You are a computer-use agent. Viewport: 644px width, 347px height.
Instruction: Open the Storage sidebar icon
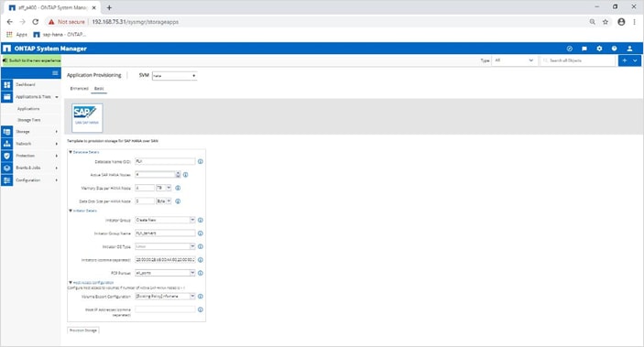pyautogui.click(x=7, y=132)
